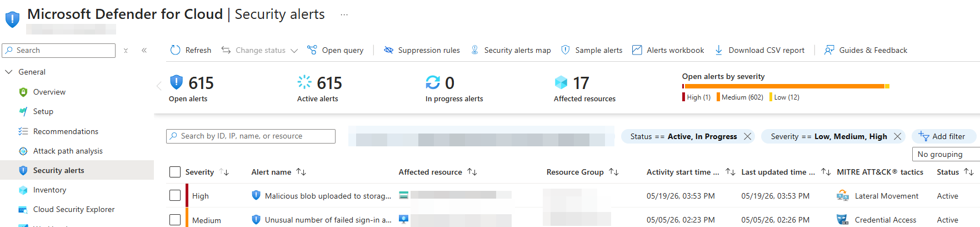Collapse the General section chevron
The height and width of the screenshot is (227, 980).
point(8,72)
